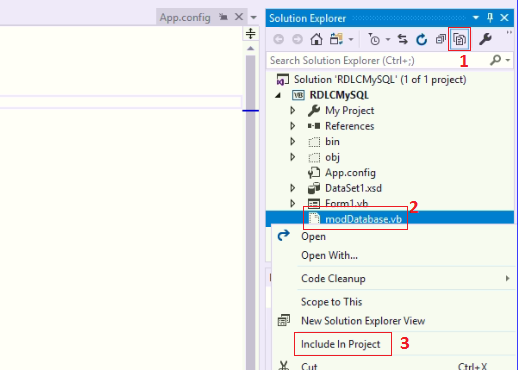Screen dimensions: 518x370
Task: Select the obj folder
Action: 332,157
